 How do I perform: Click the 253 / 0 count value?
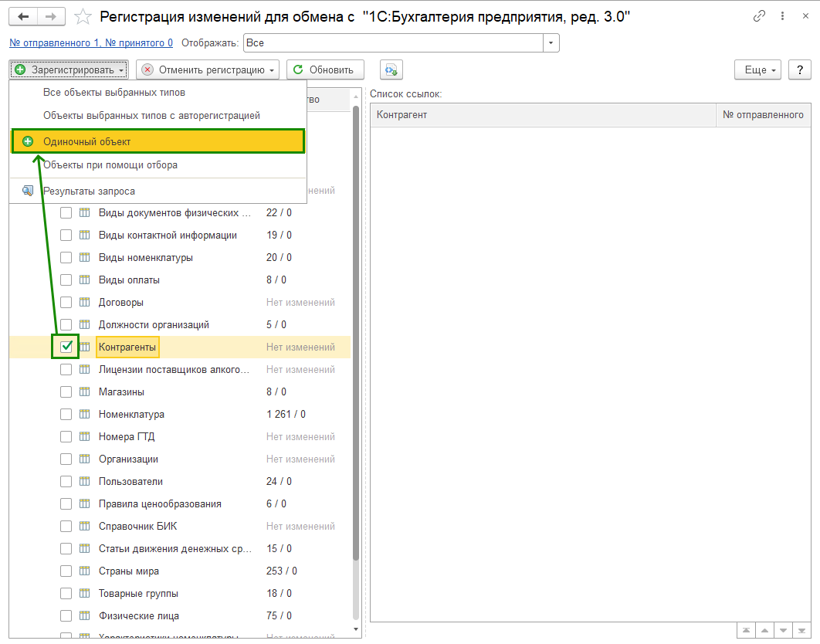(x=281, y=571)
